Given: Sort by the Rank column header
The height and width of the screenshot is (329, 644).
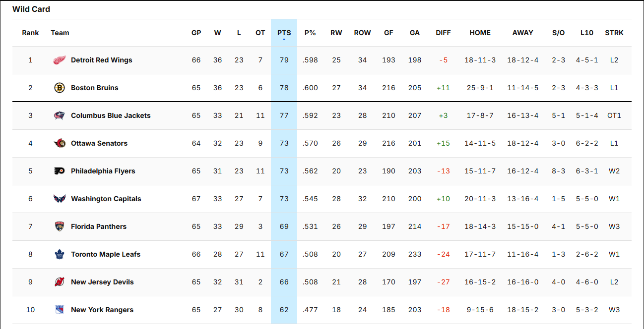Looking at the screenshot, I should (30, 33).
